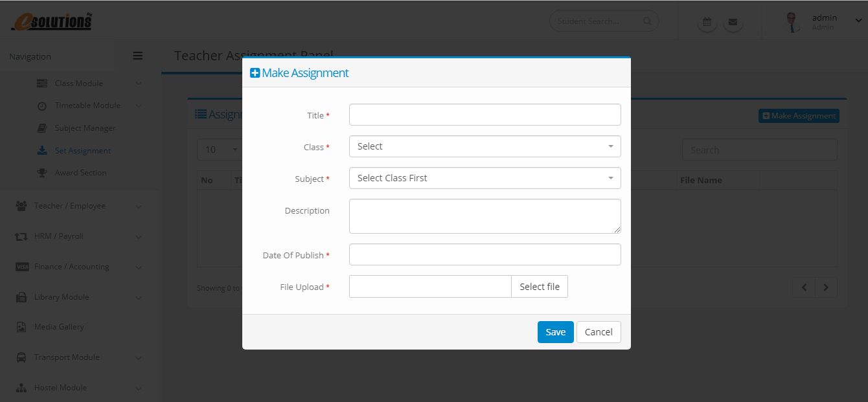Screen dimensions: 868x402
Task: Click the admin profile avatar
Action: pos(790,22)
